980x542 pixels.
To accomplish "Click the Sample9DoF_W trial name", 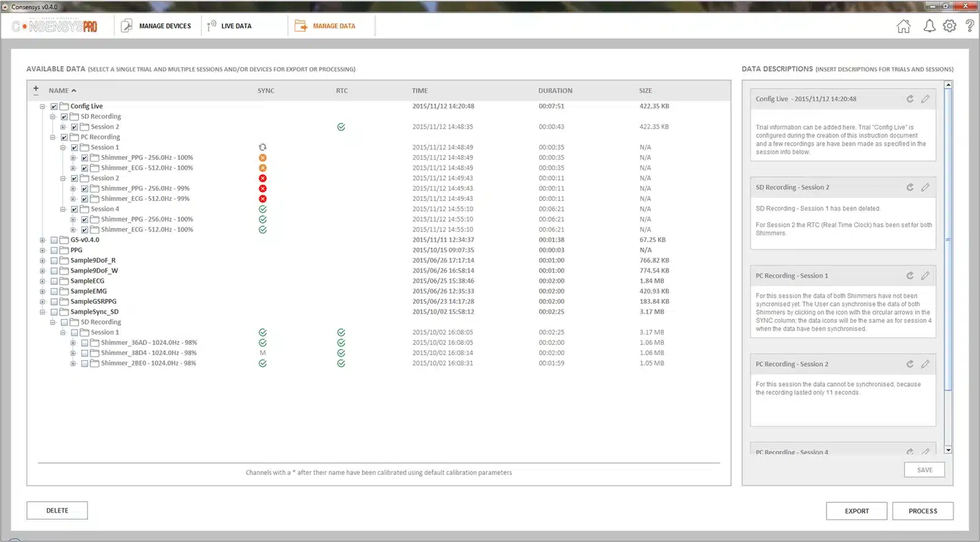I will [x=94, y=271].
